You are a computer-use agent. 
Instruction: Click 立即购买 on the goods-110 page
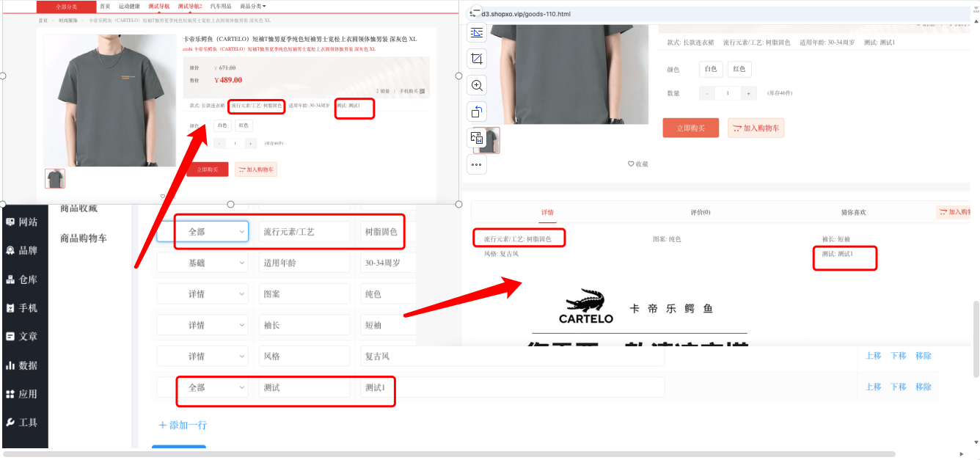(x=690, y=128)
